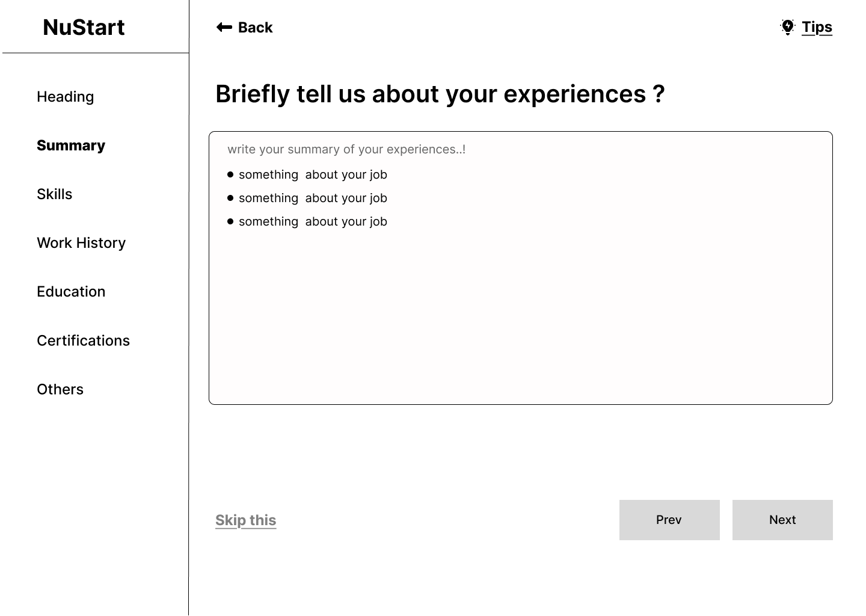Viewport: 866px width, 616px height.
Task: Click the Skip this link
Action: tap(246, 520)
